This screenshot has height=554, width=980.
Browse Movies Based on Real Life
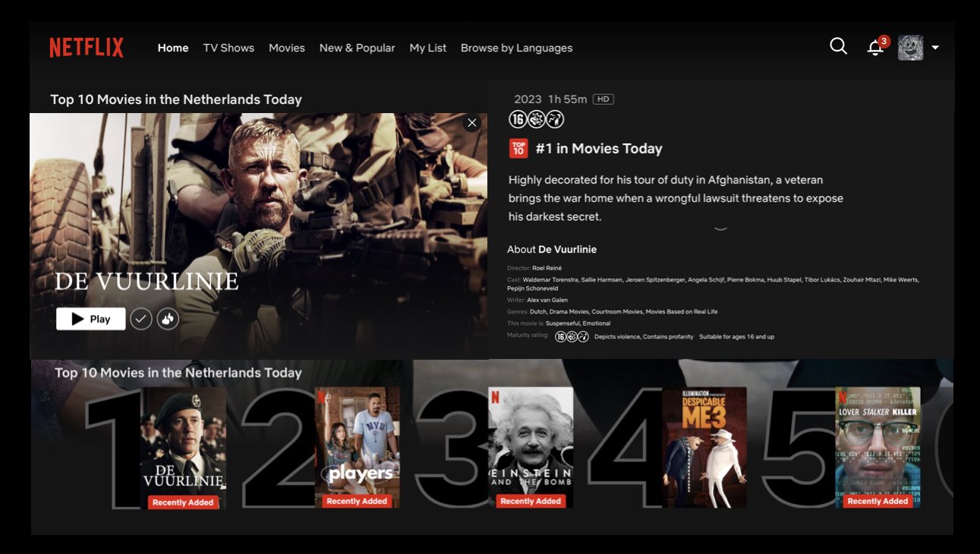[x=682, y=311]
